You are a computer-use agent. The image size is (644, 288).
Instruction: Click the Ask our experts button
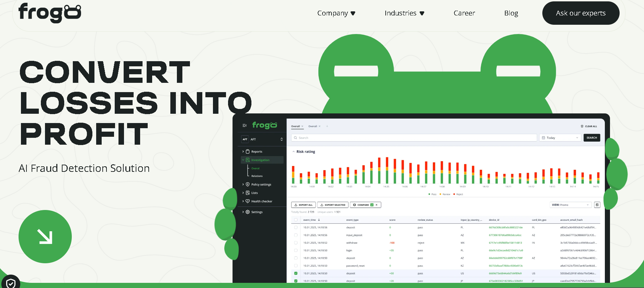(581, 13)
